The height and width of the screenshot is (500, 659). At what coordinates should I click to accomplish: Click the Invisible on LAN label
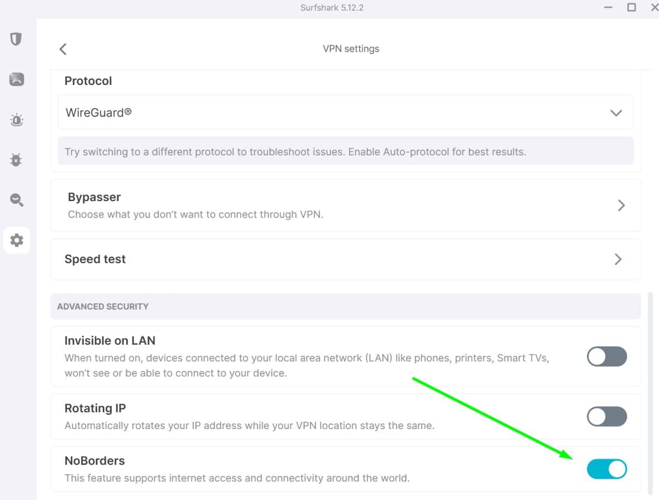click(110, 341)
